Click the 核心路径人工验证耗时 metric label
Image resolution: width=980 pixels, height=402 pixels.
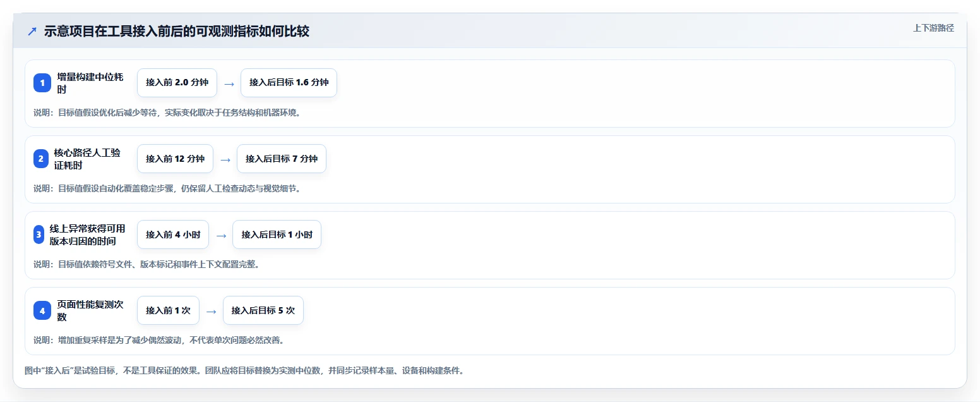[x=87, y=159]
